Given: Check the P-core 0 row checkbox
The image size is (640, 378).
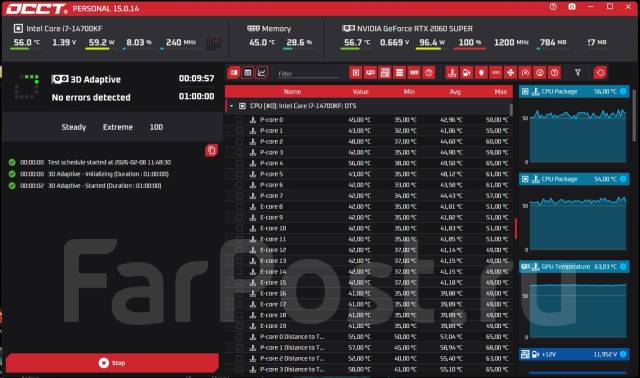Looking at the screenshot, I should point(239,120).
